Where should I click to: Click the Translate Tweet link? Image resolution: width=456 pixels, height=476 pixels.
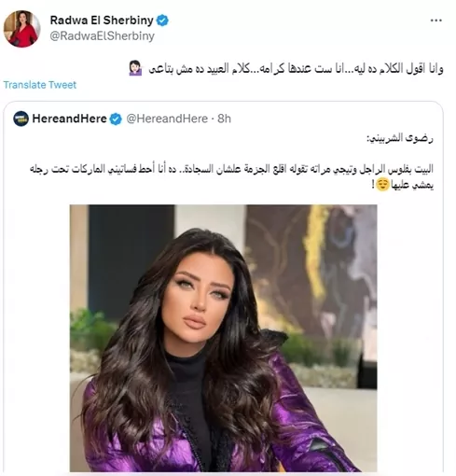[x=40, y=85]
